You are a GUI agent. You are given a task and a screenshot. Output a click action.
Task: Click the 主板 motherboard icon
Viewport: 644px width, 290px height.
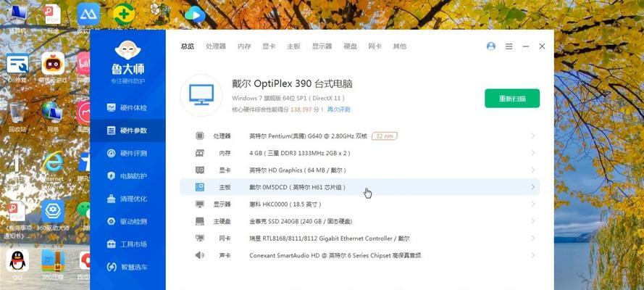(x=200, y=187)
